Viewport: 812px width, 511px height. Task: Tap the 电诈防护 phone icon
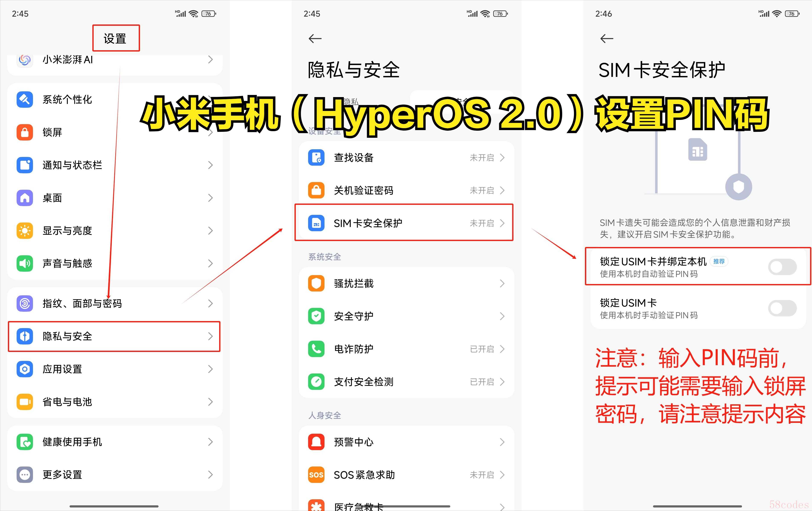point(316,349)
